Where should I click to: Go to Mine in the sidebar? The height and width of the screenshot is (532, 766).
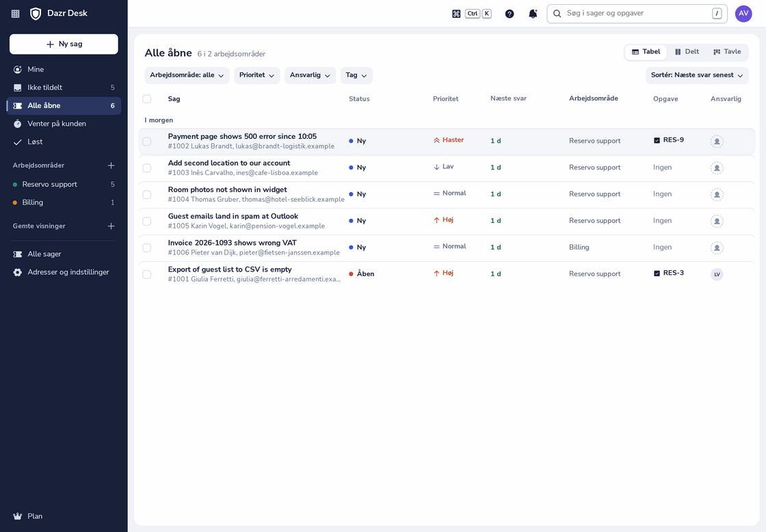pos(64,69)
